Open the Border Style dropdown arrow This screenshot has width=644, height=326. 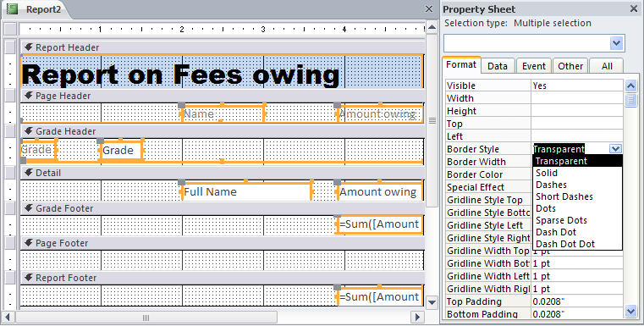[615, 149]
